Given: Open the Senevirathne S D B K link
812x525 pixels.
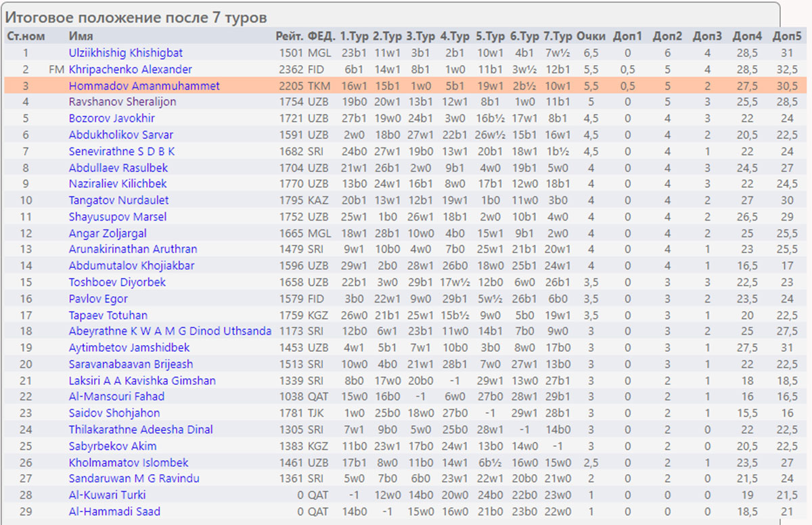Looking at the screenshot, I should coord(121,152).
